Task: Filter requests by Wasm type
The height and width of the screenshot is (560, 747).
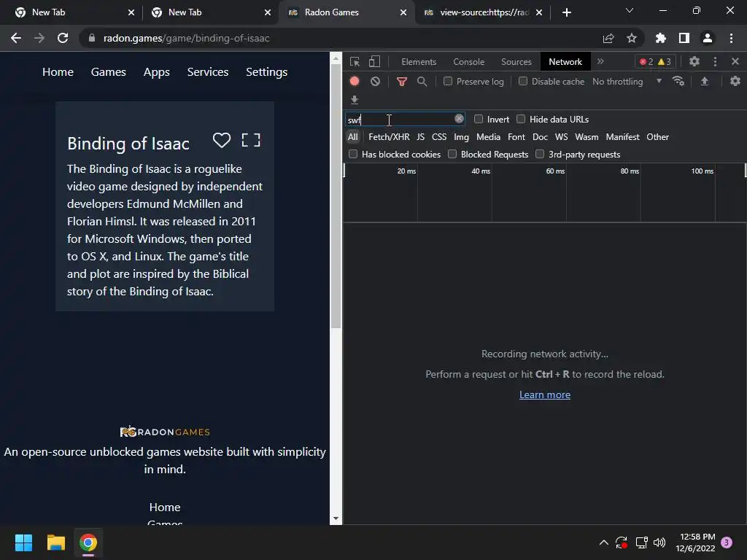Action: [587, 137]
